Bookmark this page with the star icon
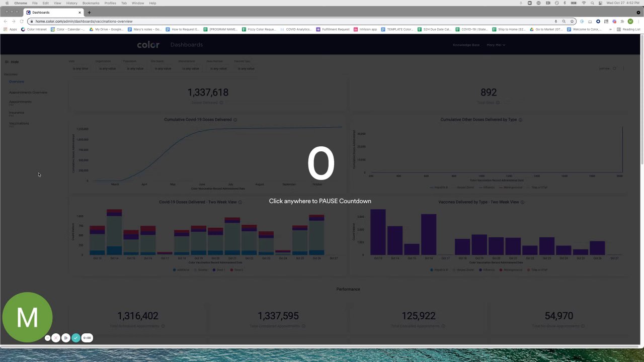Image resolution: width=644 pixels, height=362 pixels. [572, 21]
